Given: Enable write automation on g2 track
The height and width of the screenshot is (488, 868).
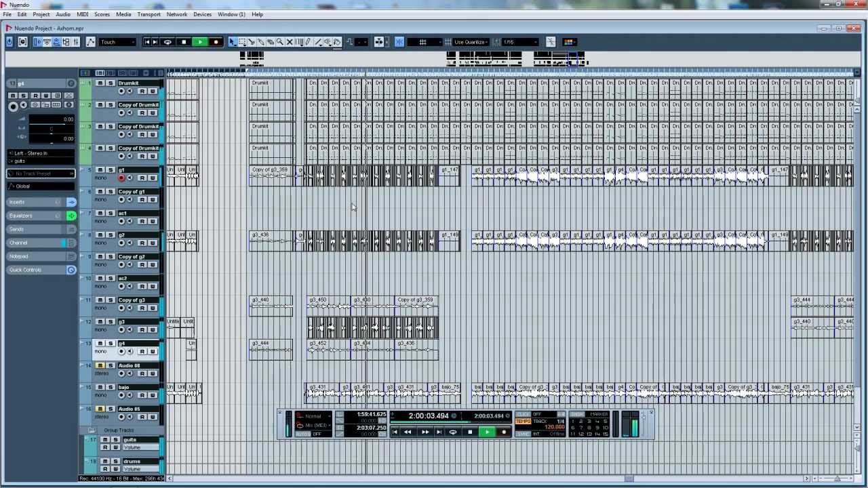Looking at the screenshot, I should (153, 243).
